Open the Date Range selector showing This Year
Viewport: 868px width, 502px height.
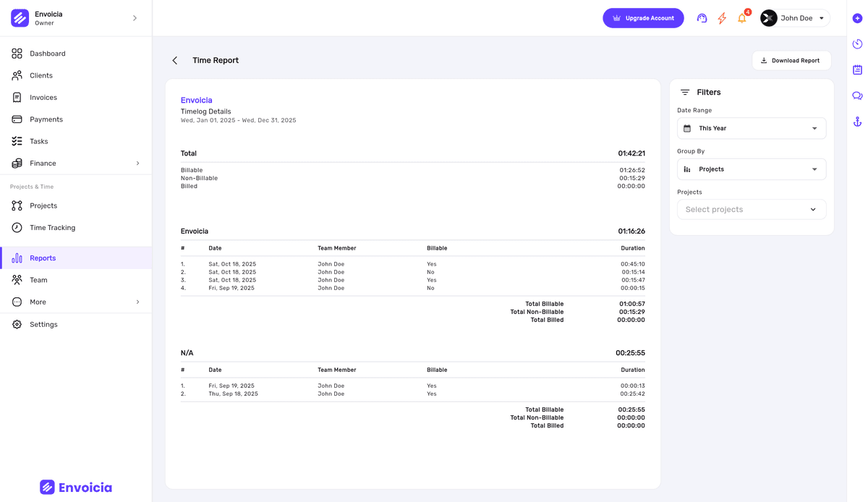point(751,128)
